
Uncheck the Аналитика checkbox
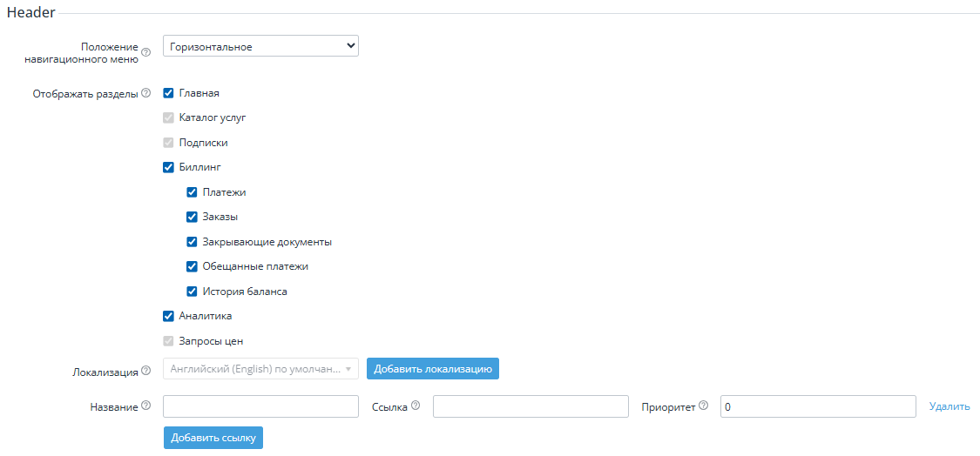(168, 316)
